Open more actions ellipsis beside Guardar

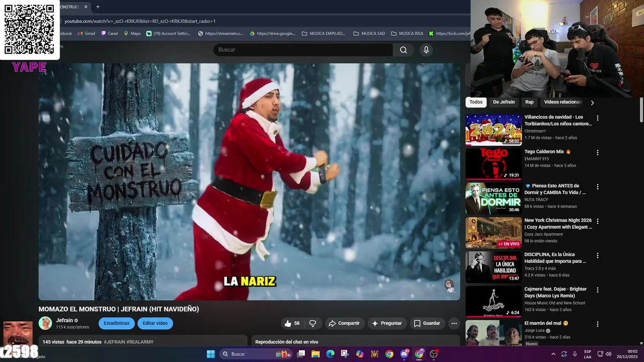454,323
